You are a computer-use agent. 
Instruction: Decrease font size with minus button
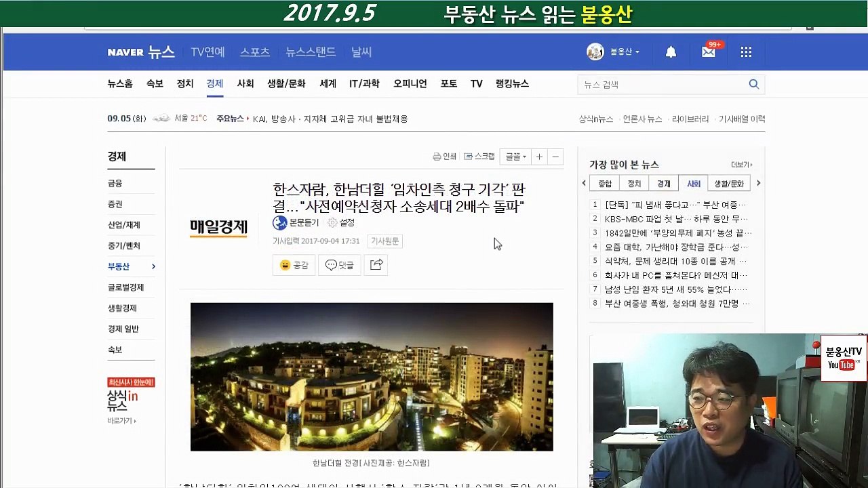(x=555, y=157)
